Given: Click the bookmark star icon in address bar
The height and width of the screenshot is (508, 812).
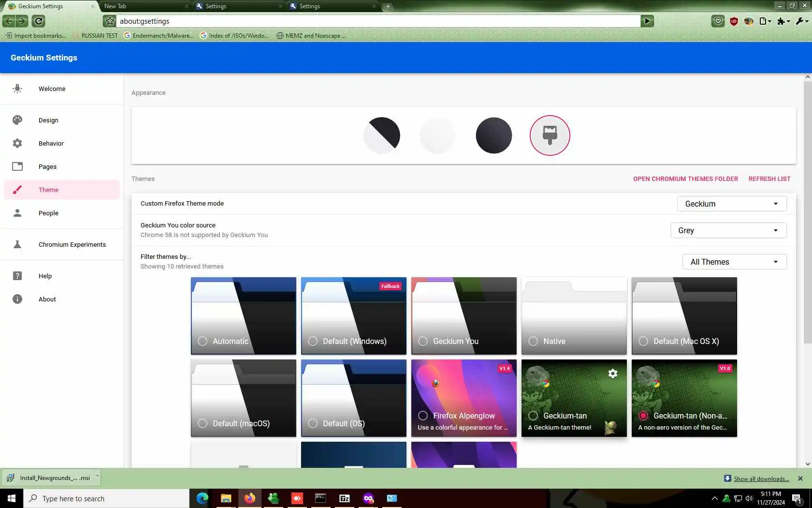Looking at the screenshot, I should [110, 21].
